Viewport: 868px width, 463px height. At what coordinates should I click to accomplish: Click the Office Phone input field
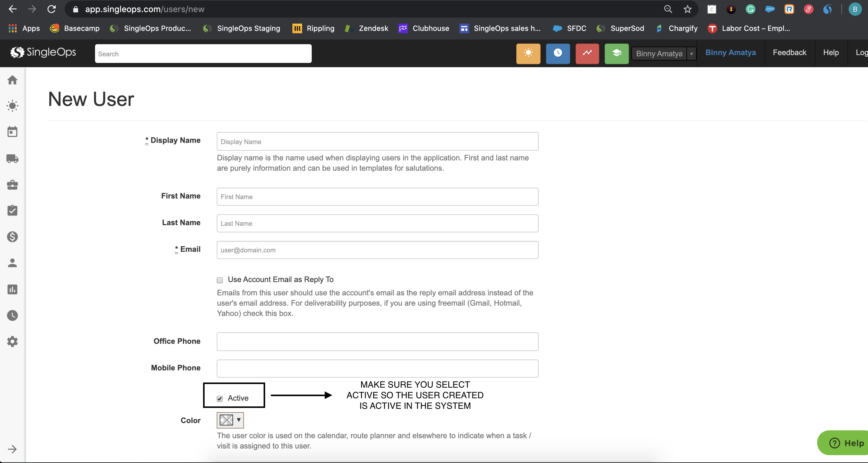click(x=377, y=342)
